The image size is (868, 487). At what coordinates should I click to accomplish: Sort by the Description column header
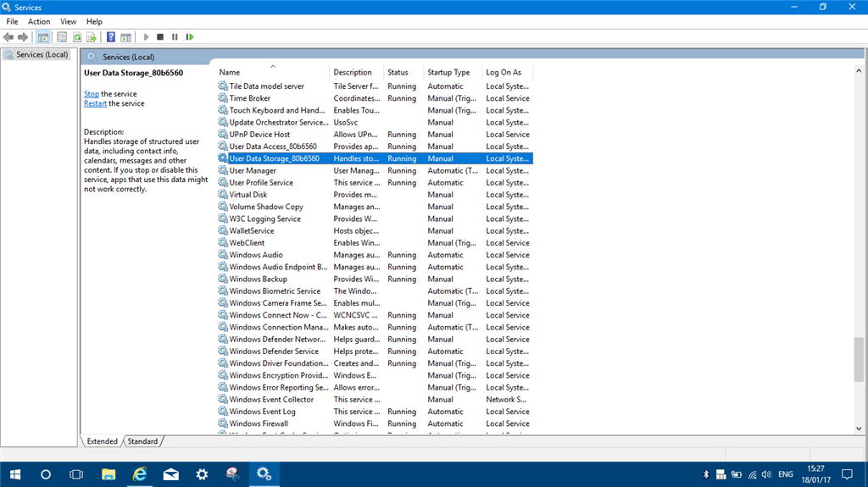click(357, 72)
